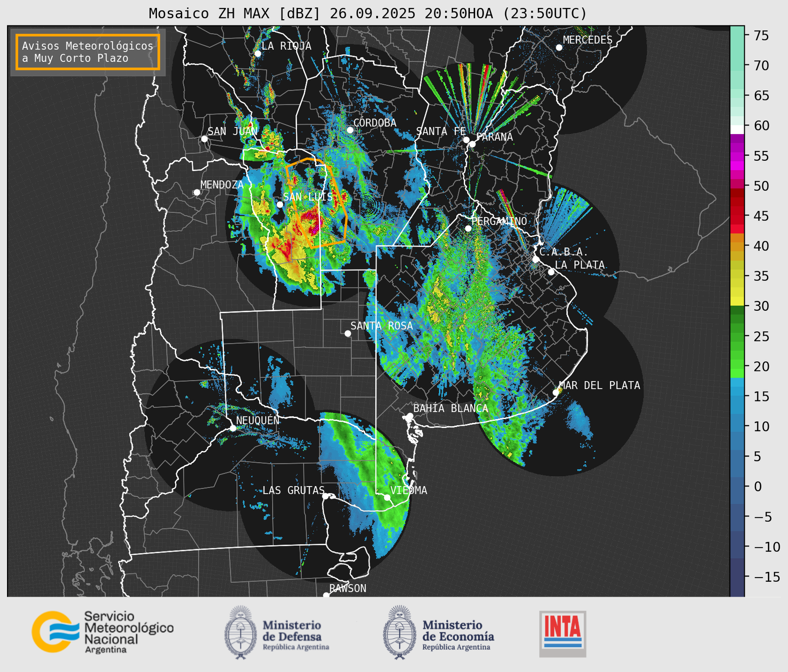Click the Pergamino city label
This screenshot has height=672, width=788.
point(499,221)
